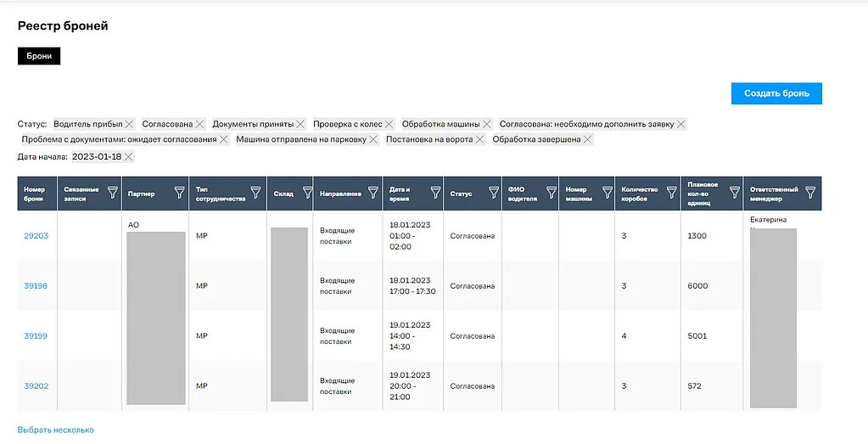The image size is (868, 444).
Task: Filter by Дата и время column
Action: (x=435, y=194)
